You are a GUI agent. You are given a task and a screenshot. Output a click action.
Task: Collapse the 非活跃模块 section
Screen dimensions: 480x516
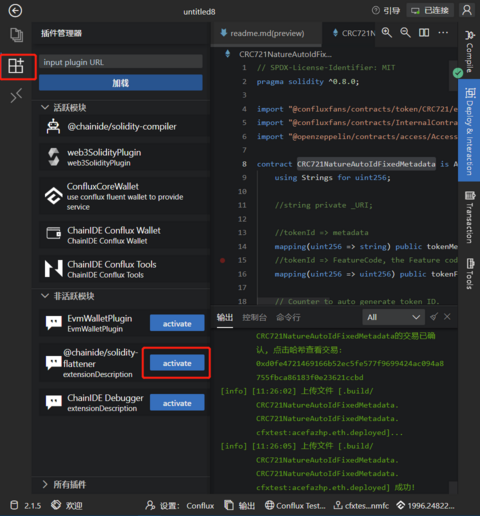pyautogui.click(x=67, y=296)
